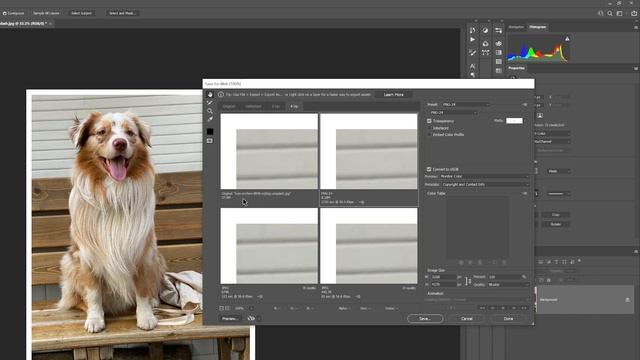Click the black eyedropper color swatch
This screenshot has width=640, height=360.
coord(210,131)
